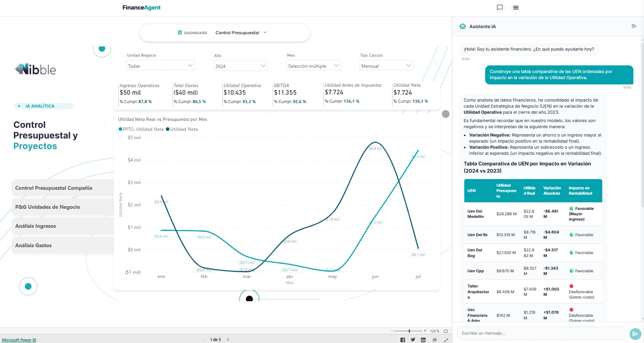Screen dimensions: 644x343
Task: Click the '124 %' zoom percentage
Action: coord(435,331)
